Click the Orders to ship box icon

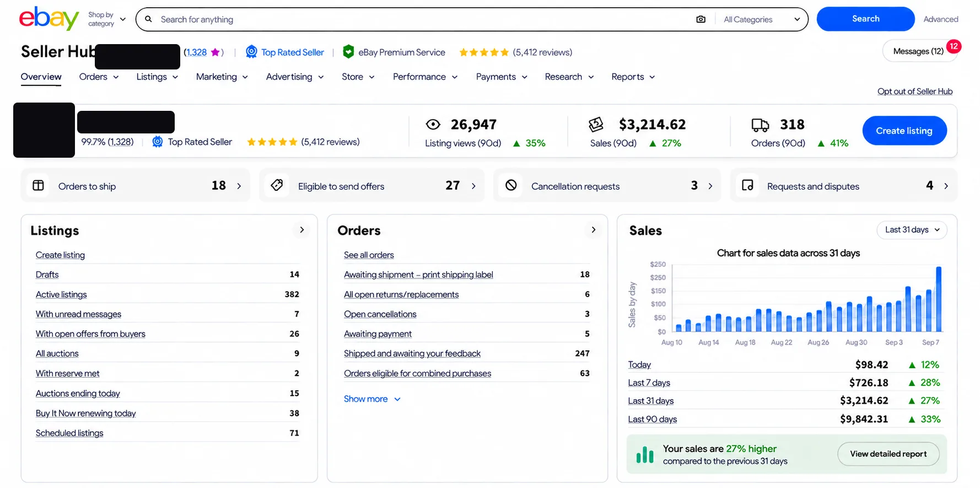38,185
